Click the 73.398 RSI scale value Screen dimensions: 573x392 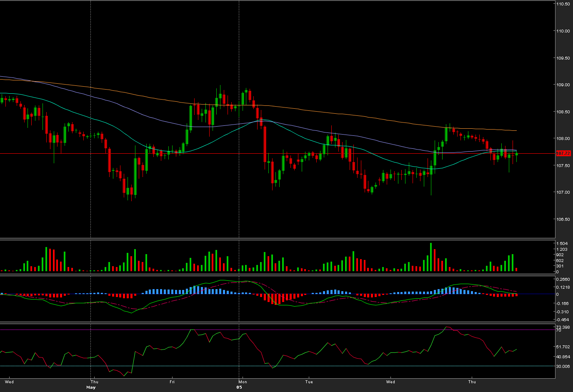pyautogui.click(x=563, y=327)
